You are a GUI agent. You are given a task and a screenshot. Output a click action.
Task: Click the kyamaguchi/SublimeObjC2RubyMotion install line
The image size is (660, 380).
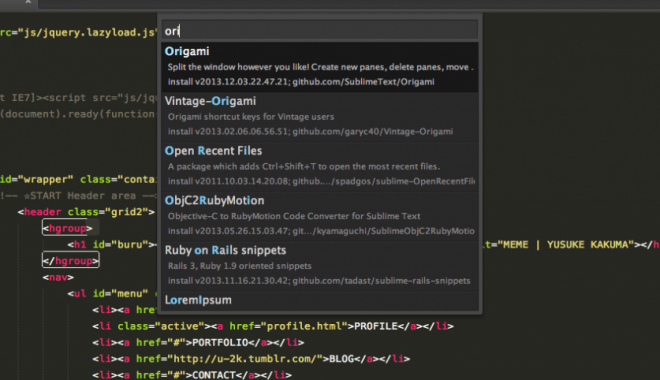tap(321, 231)
